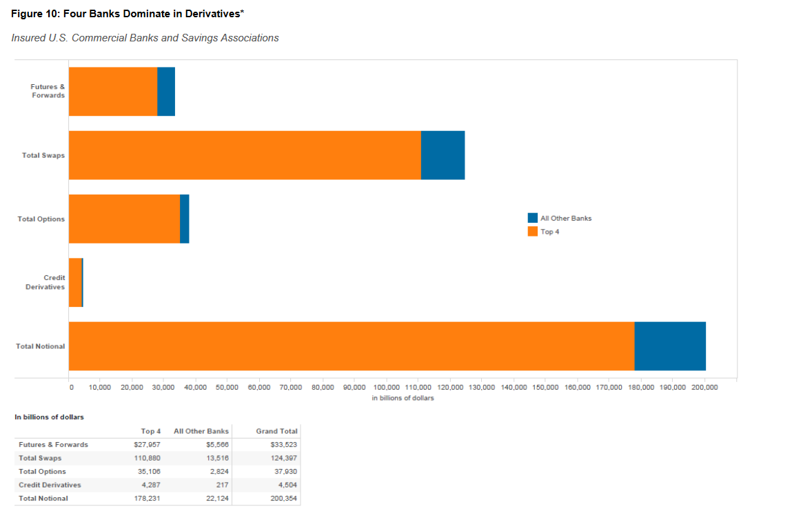Click the 'Credit Derivatives' table row label
The height and width of the screenshot is (511, 812).
coord(50,485)
